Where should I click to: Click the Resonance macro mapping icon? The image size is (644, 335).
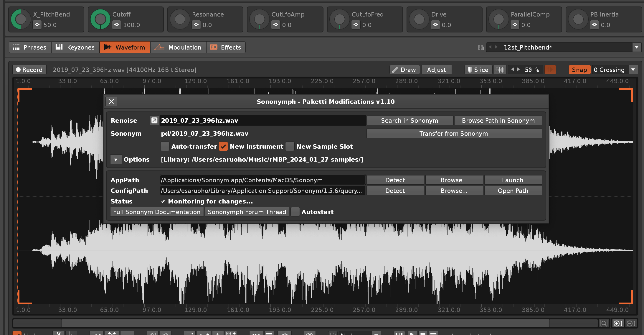196,25
